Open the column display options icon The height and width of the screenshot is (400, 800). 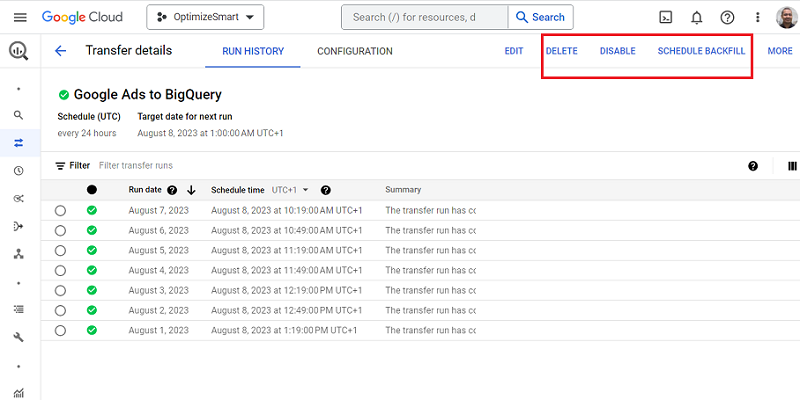pyautogui.click(x=792, y=166)
